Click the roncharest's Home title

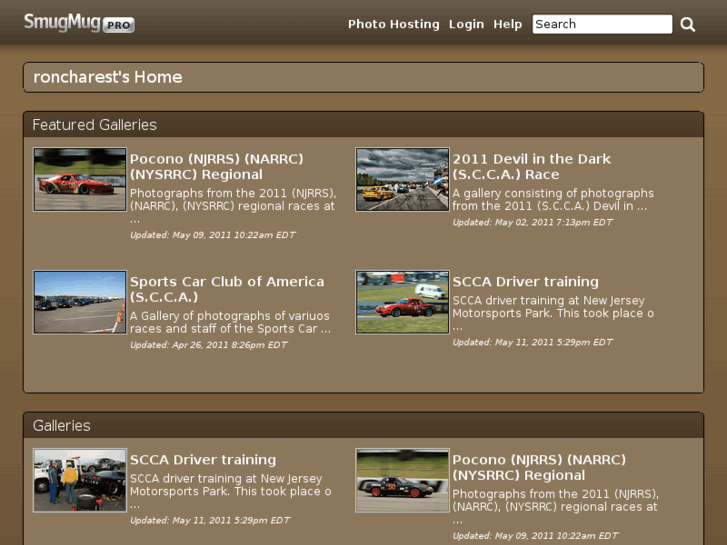coord(108,77)
